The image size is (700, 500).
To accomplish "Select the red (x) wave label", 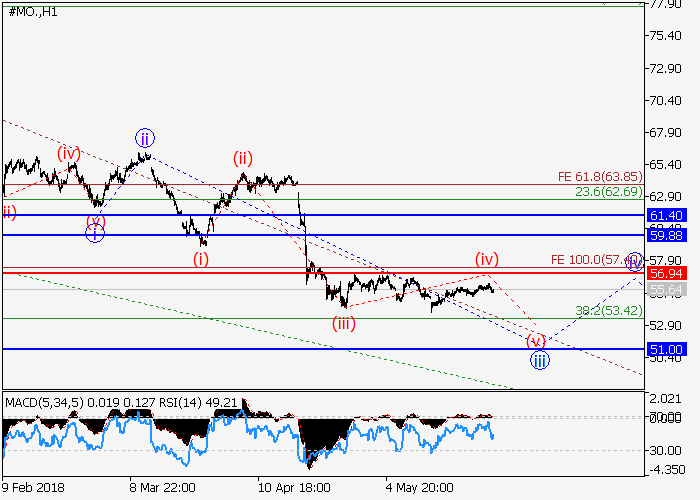I will tap(95, 220).
